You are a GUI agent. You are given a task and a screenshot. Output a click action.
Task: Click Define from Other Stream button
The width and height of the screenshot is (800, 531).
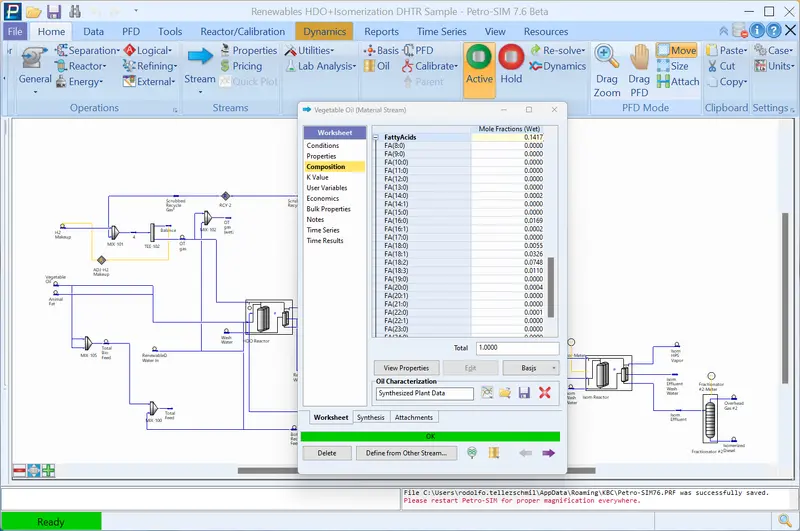(x=406, y=453)
